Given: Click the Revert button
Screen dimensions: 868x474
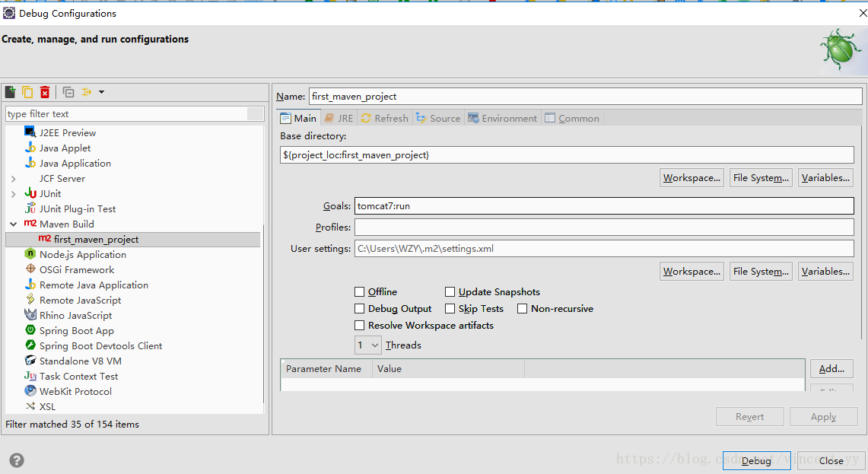Looking at the screenshot, I should coord(749,417).
